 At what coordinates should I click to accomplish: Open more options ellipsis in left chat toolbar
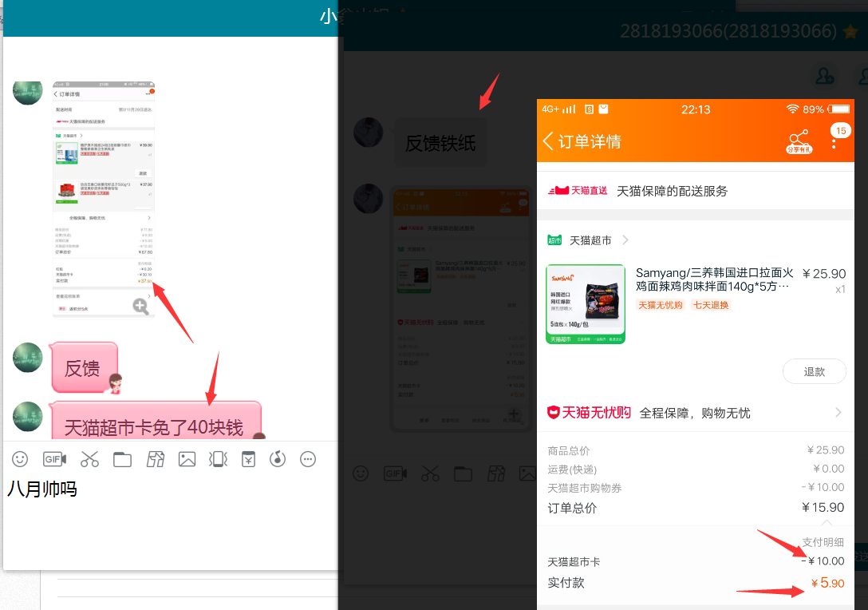308,459
